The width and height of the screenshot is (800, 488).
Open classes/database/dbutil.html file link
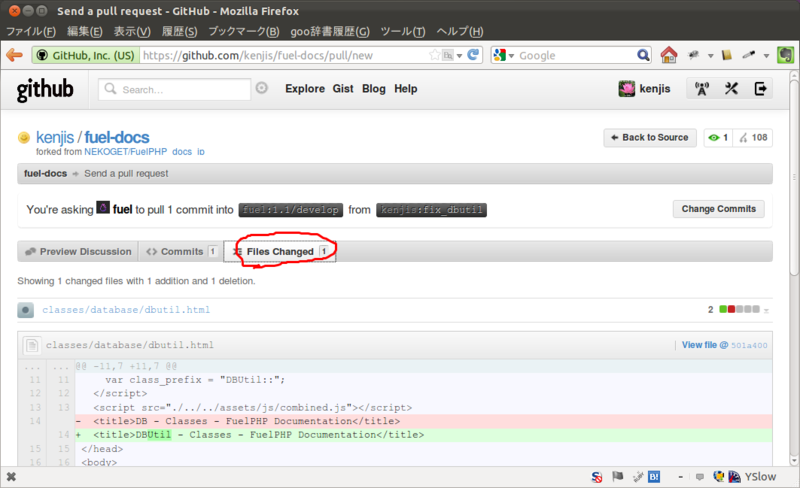coord(126,310)
